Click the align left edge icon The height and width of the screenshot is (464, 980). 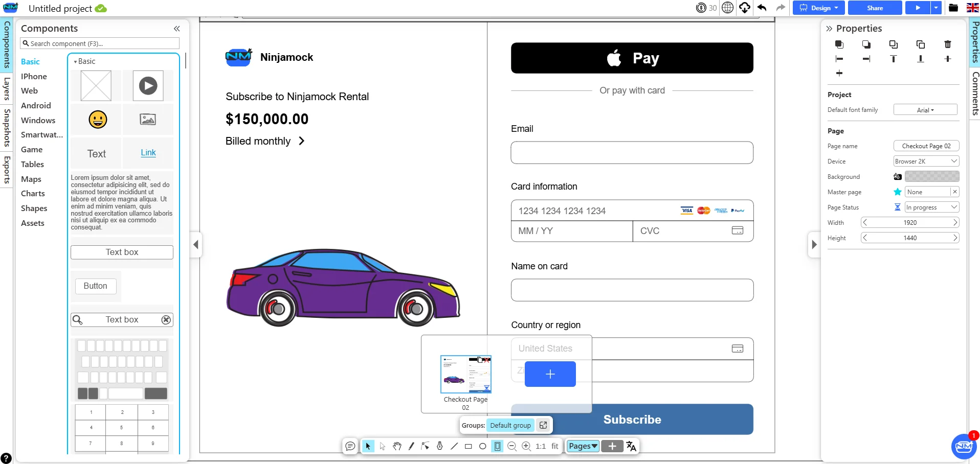839,59
